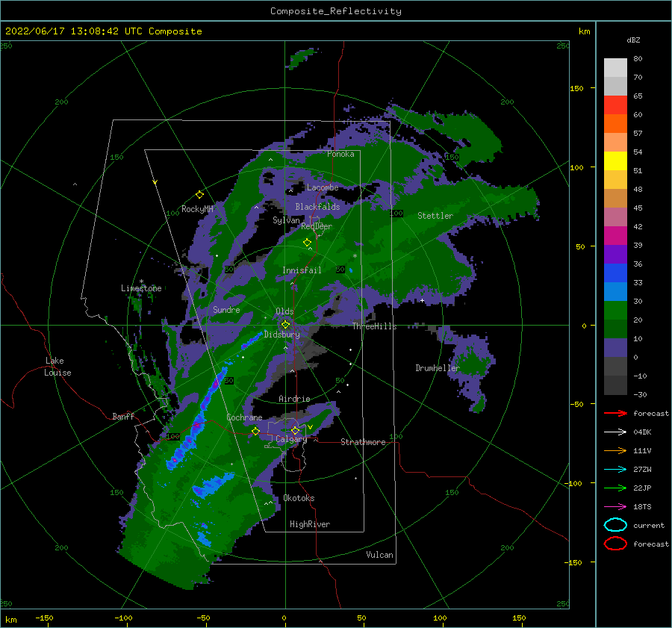The image size is (672, 628).
Task: Click the cyan 27ZW arrow in the legend
Action: (615, 470)
